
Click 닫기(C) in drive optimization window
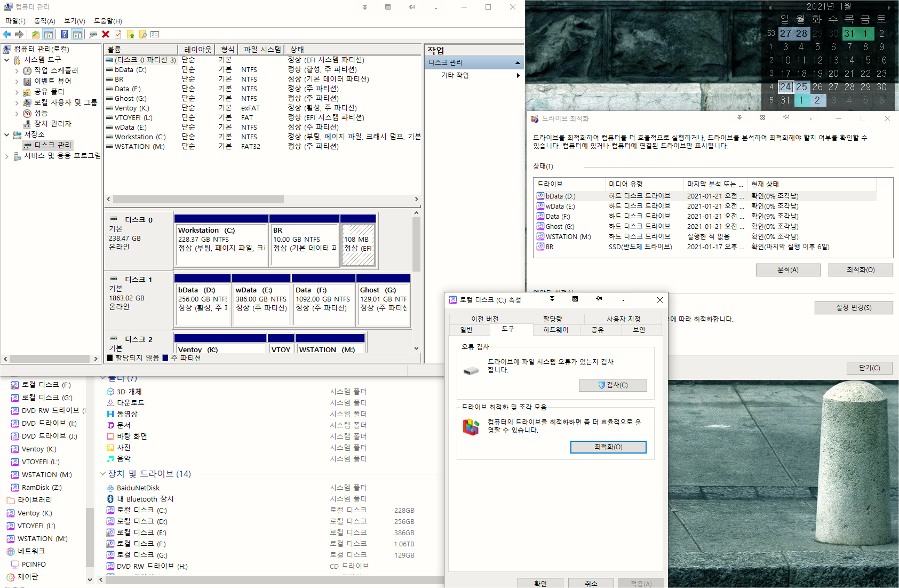click(869, 368)
